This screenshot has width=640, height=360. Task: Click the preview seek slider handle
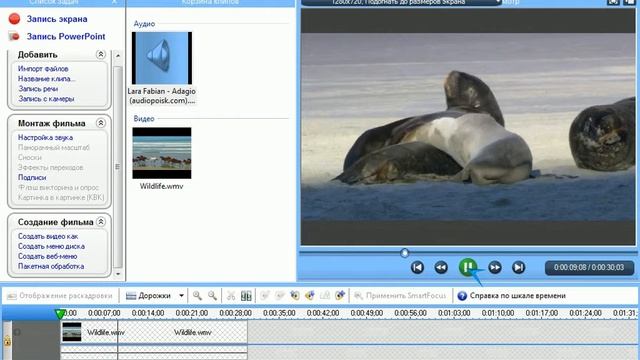pyautogui.click(x=404, y=253)
